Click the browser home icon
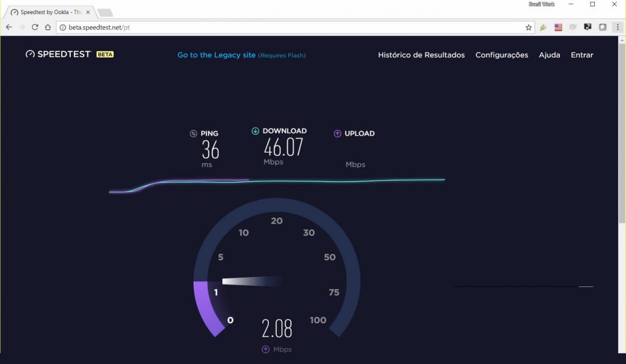The width and height of the screenshot is (626, 364). (x=48, y=27)
